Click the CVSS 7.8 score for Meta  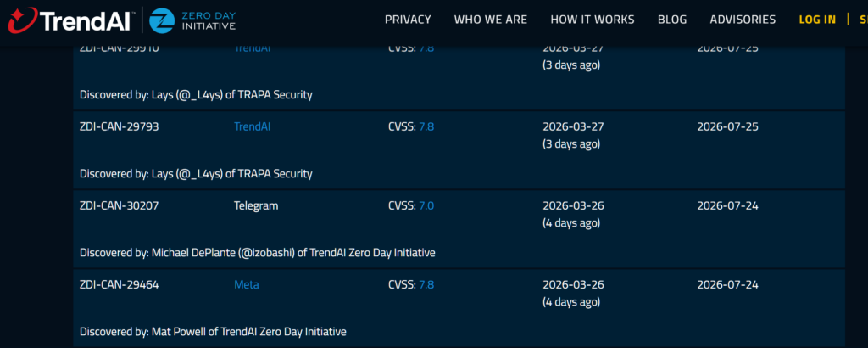[x=426, y=284]
